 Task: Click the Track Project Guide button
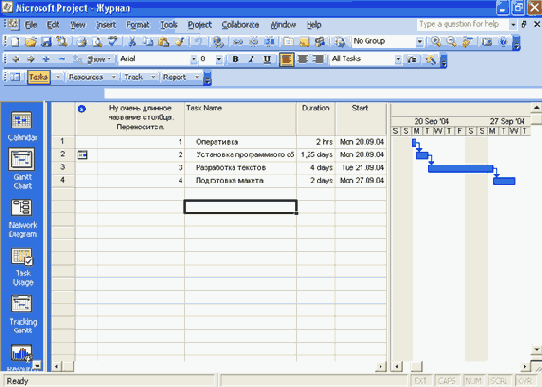point(134,77)
